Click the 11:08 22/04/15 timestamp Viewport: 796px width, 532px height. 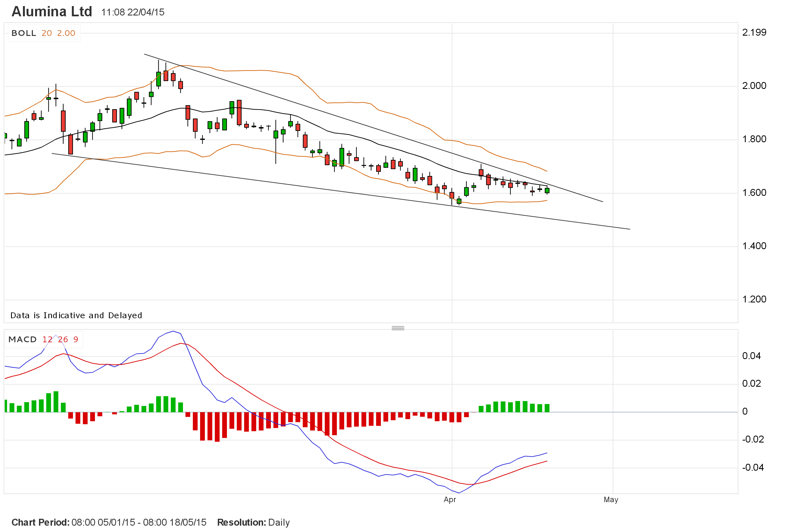tap(133, 12)
